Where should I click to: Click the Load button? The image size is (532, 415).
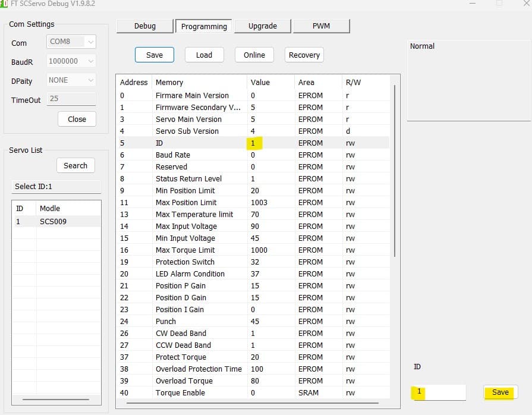pos(204,55)
